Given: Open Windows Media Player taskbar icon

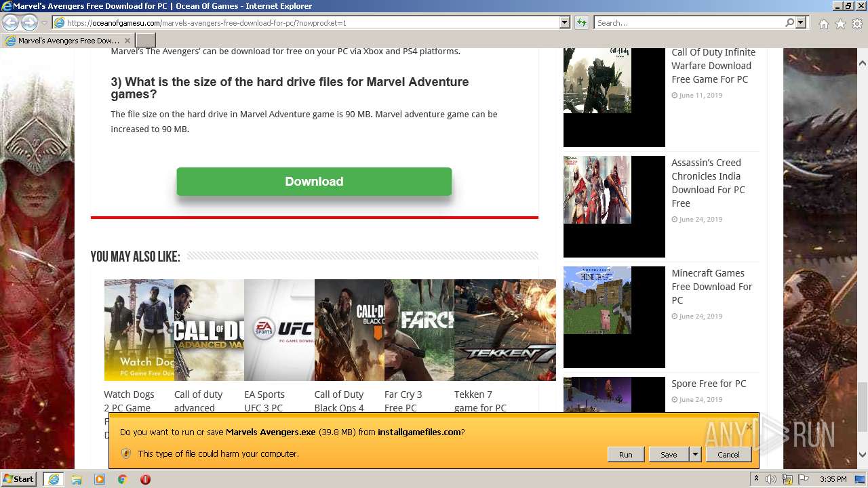Looking at the screenshot, I should (100, 479).
